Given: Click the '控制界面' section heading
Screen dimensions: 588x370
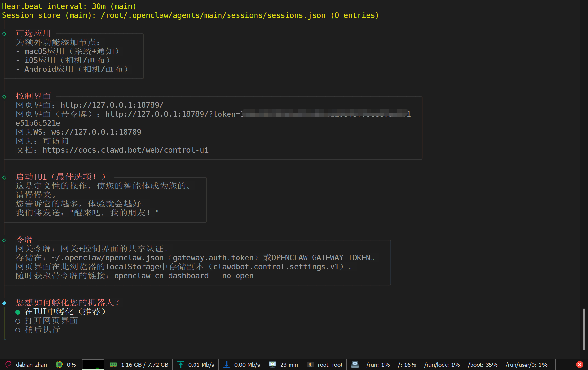Looking at the screenshot, I should tap(33, 96).
